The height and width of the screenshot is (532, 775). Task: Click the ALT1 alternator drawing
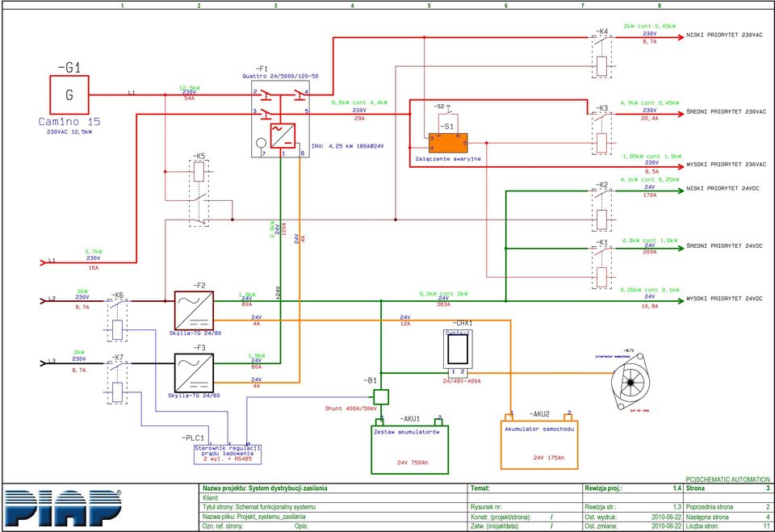[x=630, y=381]
